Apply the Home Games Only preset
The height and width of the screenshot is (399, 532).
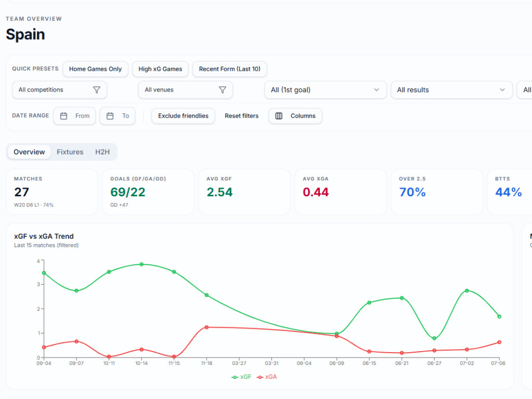point(95,69)
